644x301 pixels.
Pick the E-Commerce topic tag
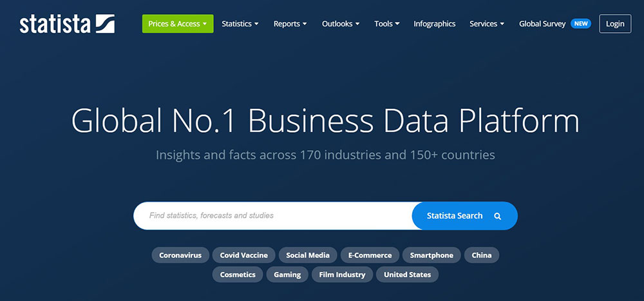tap(370, 255)
